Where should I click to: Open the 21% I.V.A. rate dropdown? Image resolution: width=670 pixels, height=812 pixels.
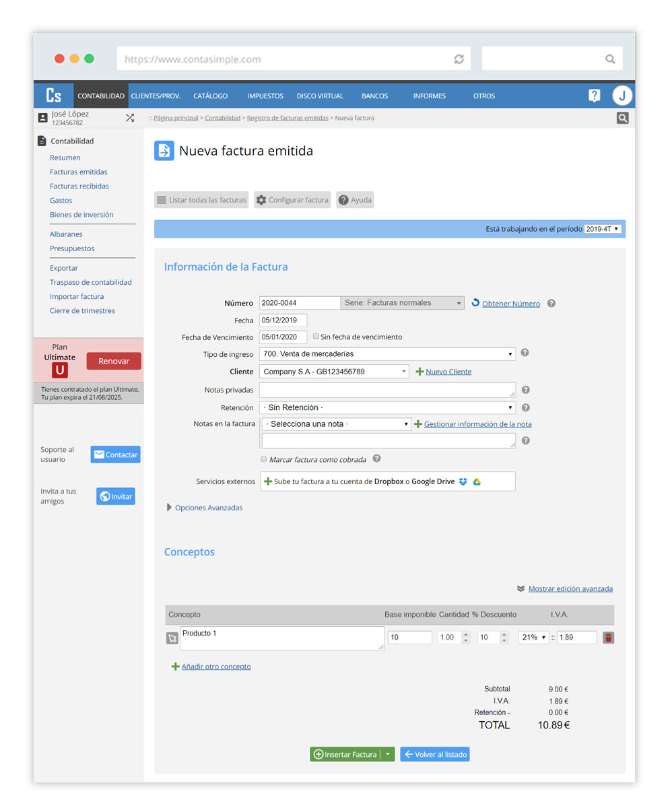click(x=533, y=637)
